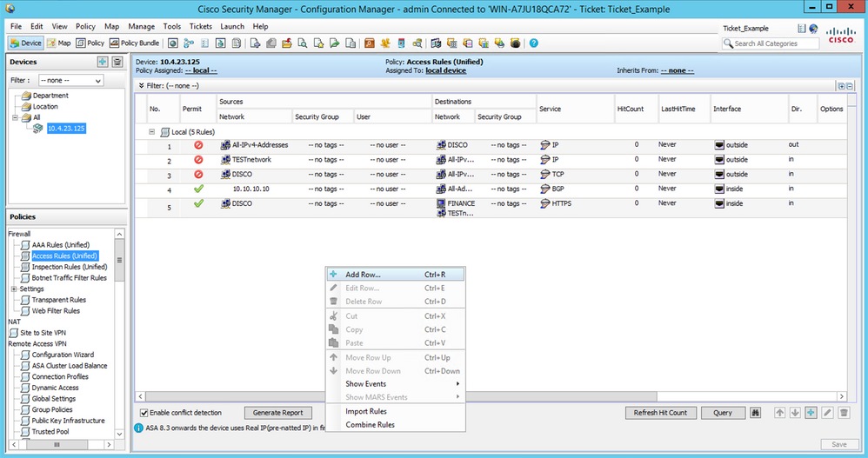Screen dimensions: 868x458
Task: Click the help question mark toolbar icon
Action: tap(533, 43)
